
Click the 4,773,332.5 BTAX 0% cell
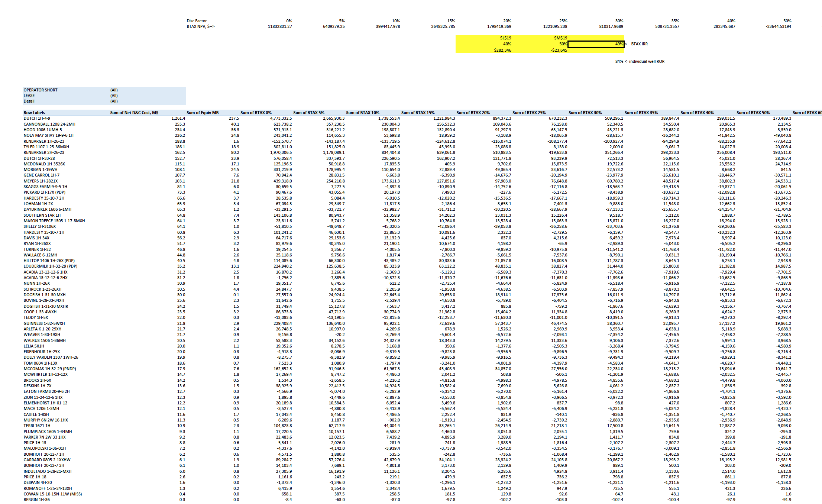tap(281, 118)
